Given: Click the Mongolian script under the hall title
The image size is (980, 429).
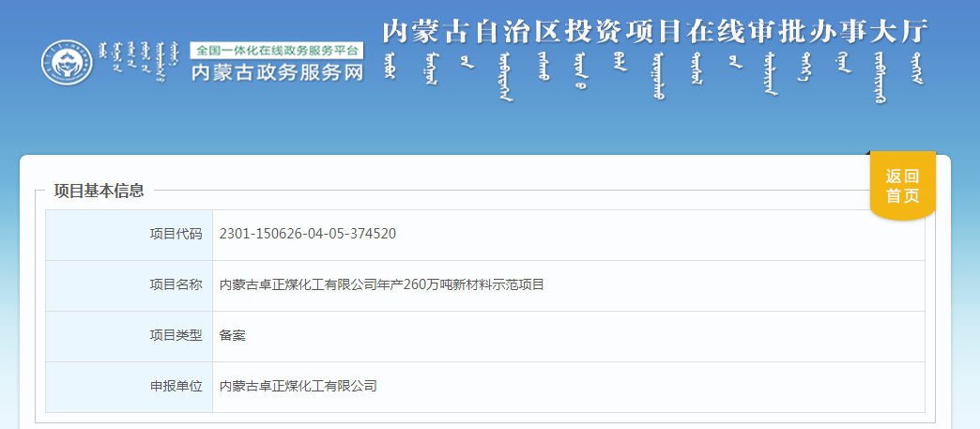Looking at the screenshot, I should [654, 78].
